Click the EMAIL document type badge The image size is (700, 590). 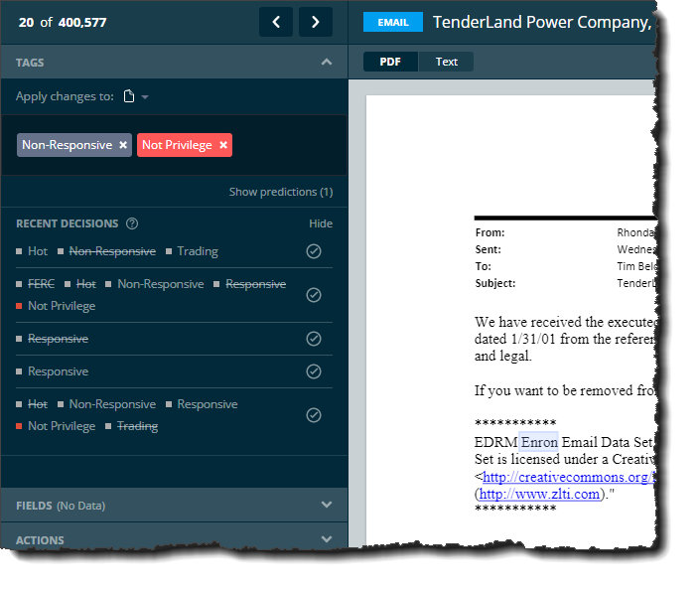(393, 22)
